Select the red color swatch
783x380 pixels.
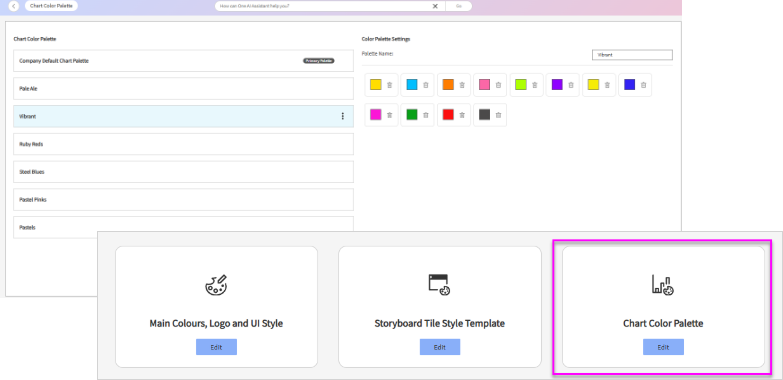click(x=448, y=115)
